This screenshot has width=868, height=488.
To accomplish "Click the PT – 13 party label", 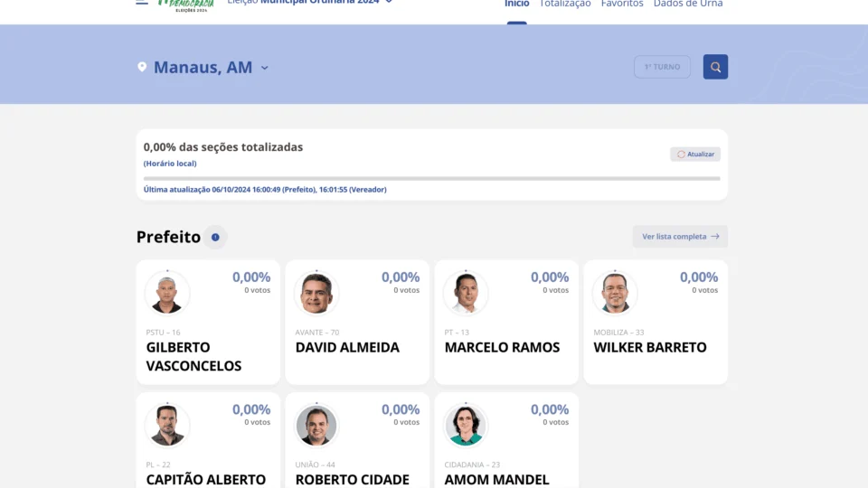I will click(457, 333).
